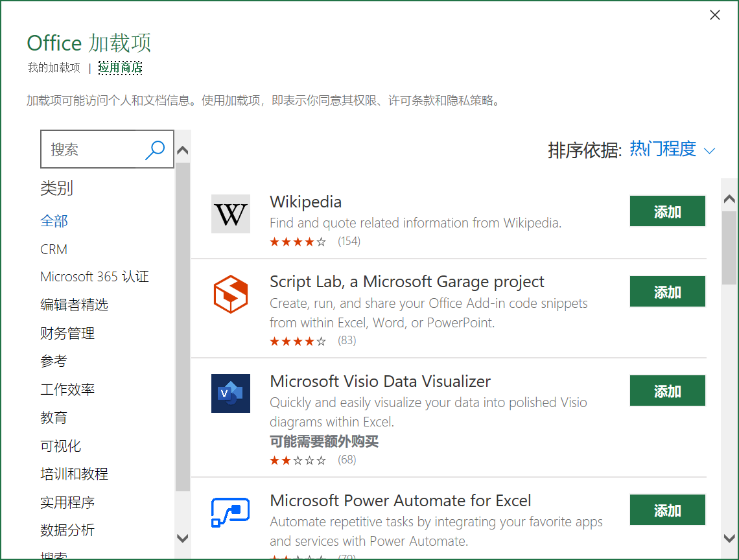The image size is (739, 560).
Task: Click the Script Lab add-in icon
Action: pyautogui.click(x=230, y=294)
